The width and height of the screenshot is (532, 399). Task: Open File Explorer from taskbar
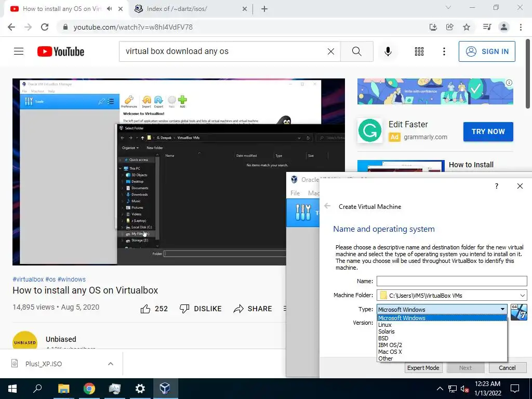point(63,389)
